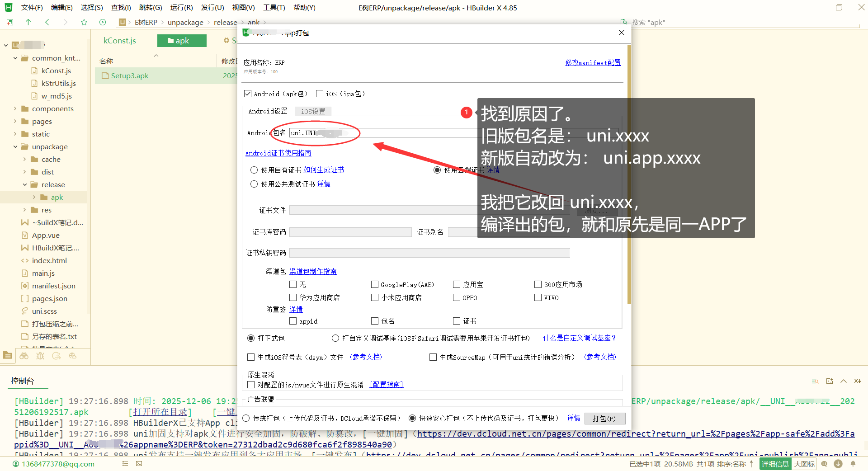Click the back navigation arrow in toolbar

(47, 22)
